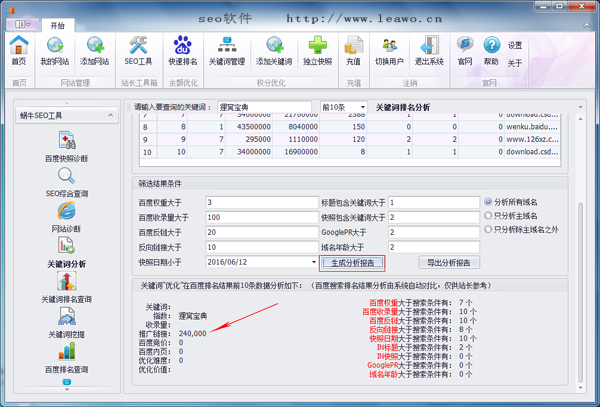Select 关键词分析 in sidebar
This screenshot has width=600, height=407.
point(67,252)
